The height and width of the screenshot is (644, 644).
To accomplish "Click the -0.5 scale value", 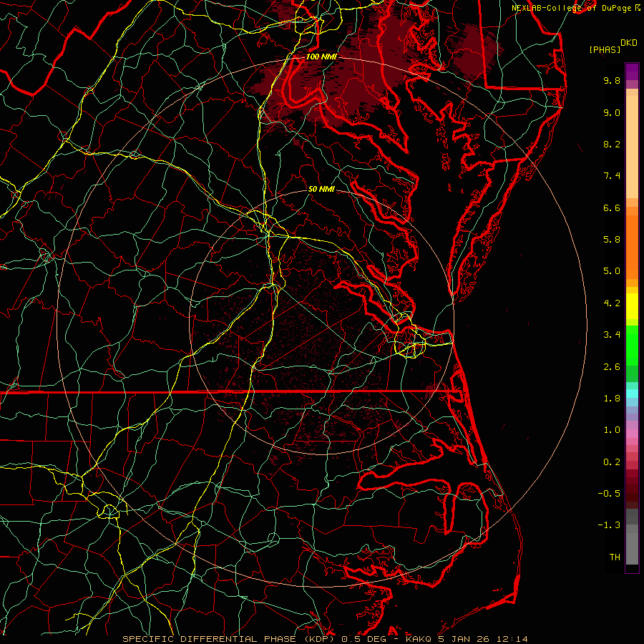I will click(x=609, y=494).
